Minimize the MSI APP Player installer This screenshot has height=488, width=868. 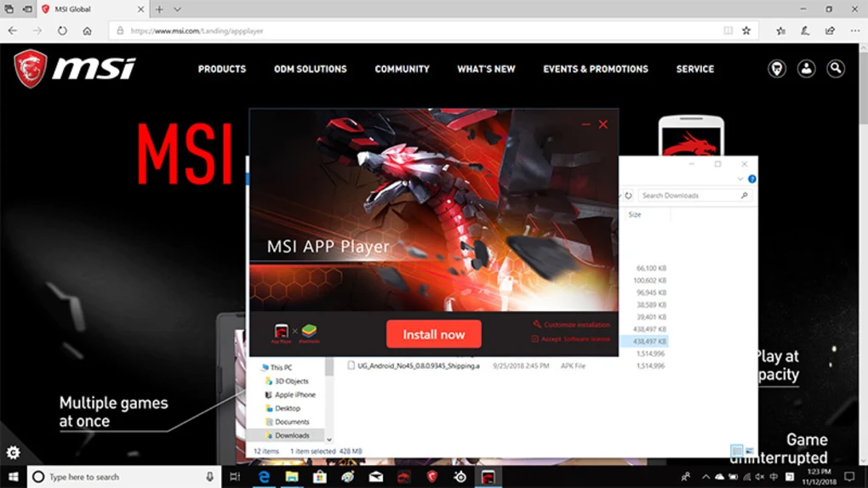(585, 124)
